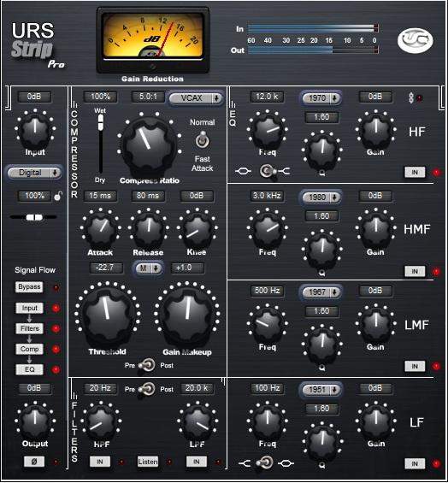Click the In level meter bar
The image size is (448, 483).
[x=313, y=29]
